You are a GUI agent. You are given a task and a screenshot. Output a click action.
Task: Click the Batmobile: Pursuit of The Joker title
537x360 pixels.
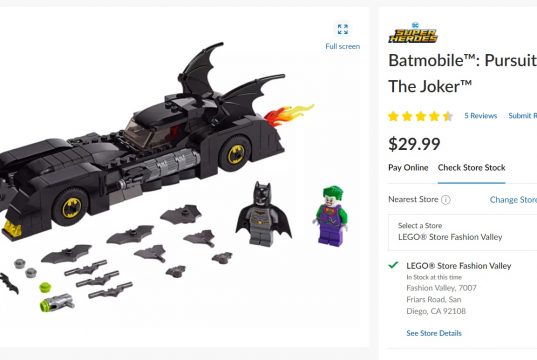pos(462,73)
